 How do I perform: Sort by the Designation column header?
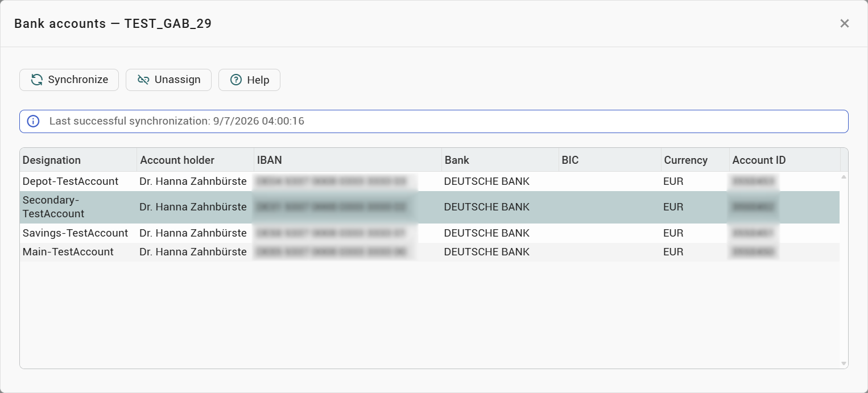78,160
